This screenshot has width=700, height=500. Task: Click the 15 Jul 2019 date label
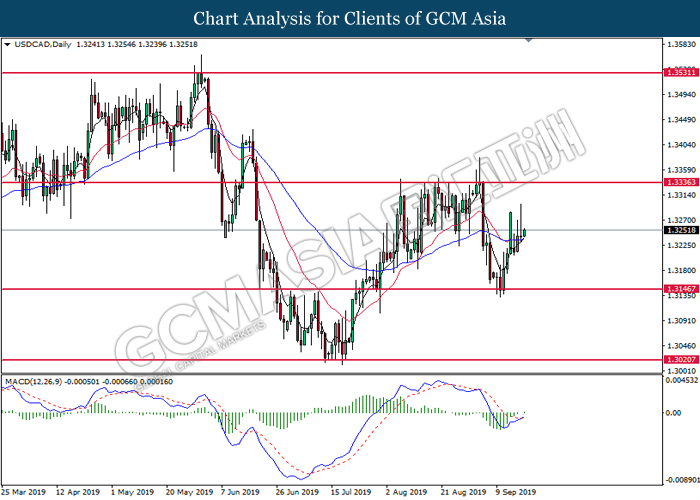pos(351,492)
